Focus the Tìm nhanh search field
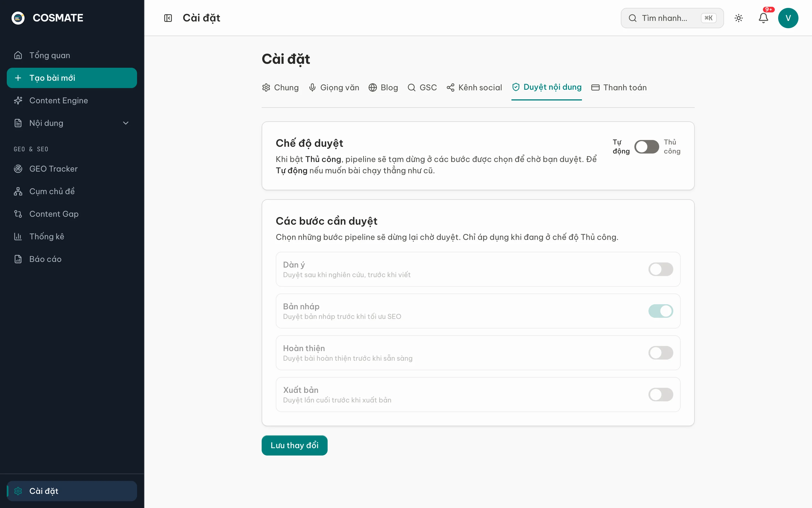This screenshot has width=812, height=508. [x=672, y=18]
